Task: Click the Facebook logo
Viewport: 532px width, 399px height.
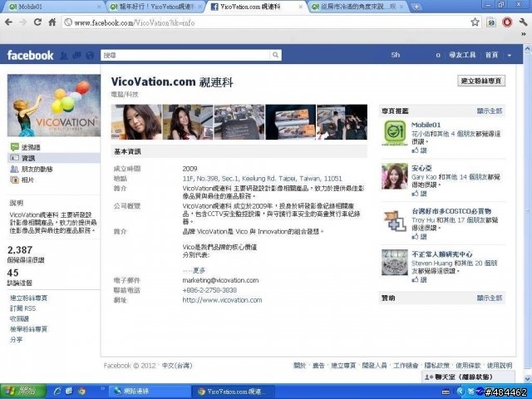Action: point(30,56)
